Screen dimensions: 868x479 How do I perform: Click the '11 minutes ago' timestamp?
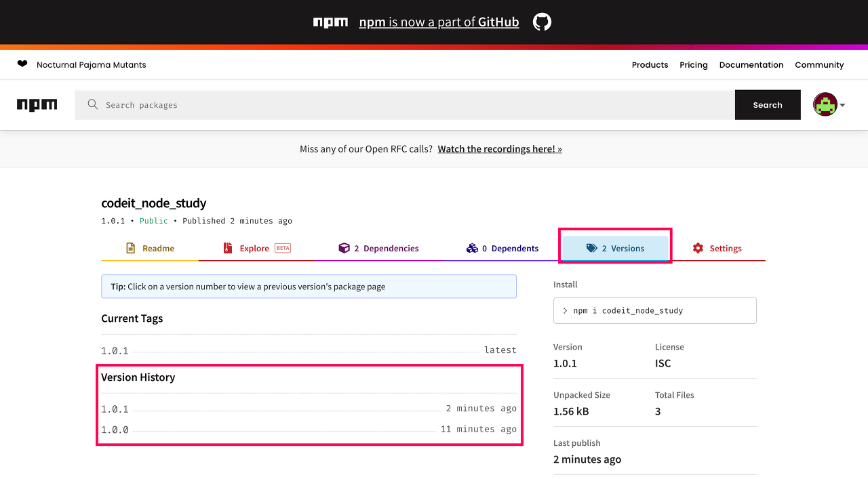click(479, 429)
